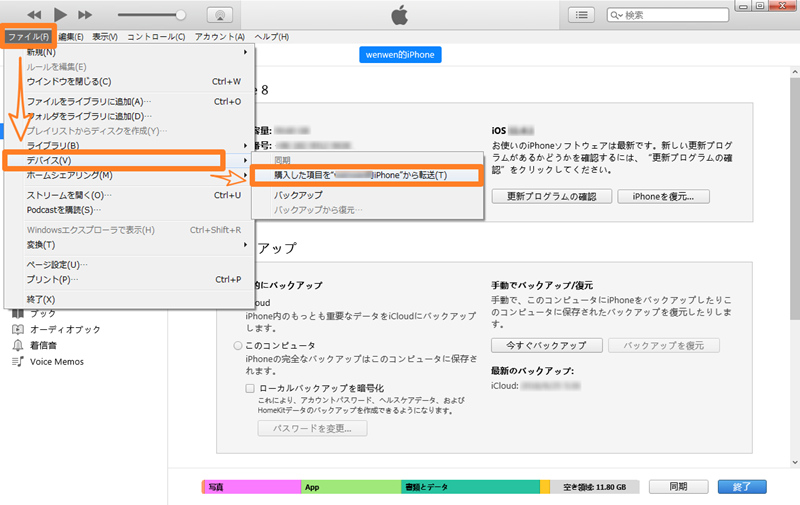Click the Apple logo in the header
800x505 pixels.
click(399, 15)
